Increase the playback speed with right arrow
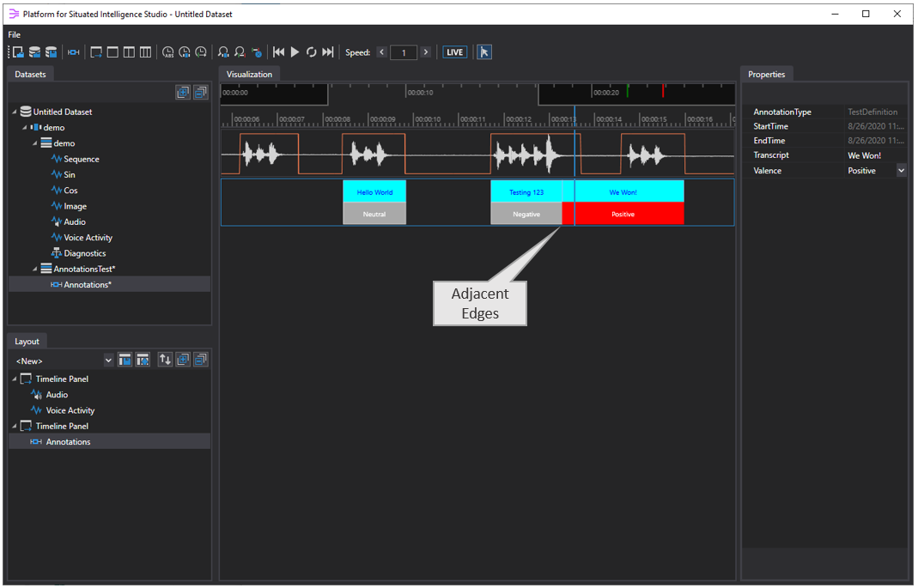The height and width of the screenshot is (588, 918). (425, 52)
